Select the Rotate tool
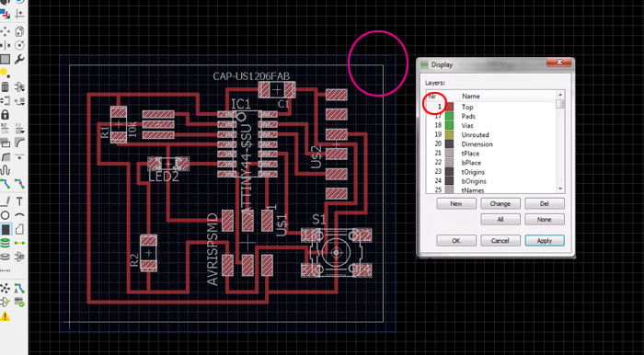Viewport: 644px width, 355px height. point(19,45)
